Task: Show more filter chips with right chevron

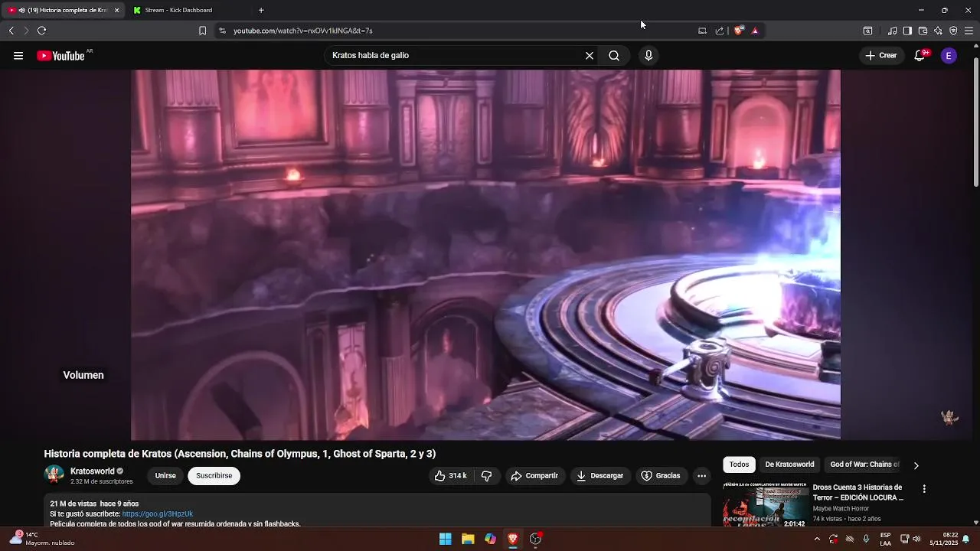Action: tap(916, 465)
